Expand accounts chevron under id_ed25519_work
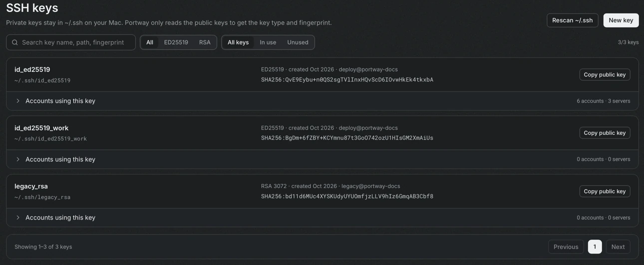The image size is (644, 265). pyautogui.click(x=18, y=159)
